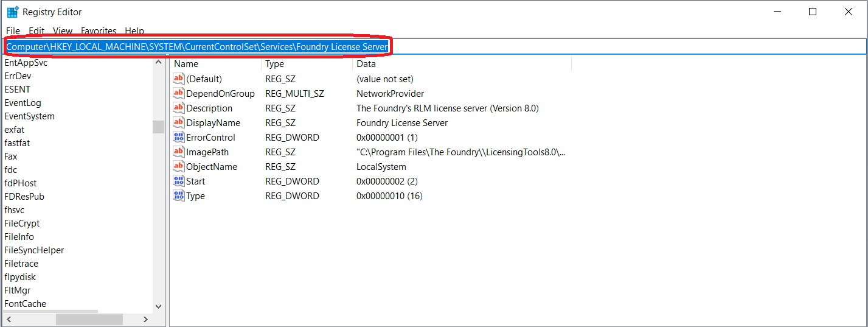Open the File menu
Viewport: 868px width, 327px height.
pos(13,30)
